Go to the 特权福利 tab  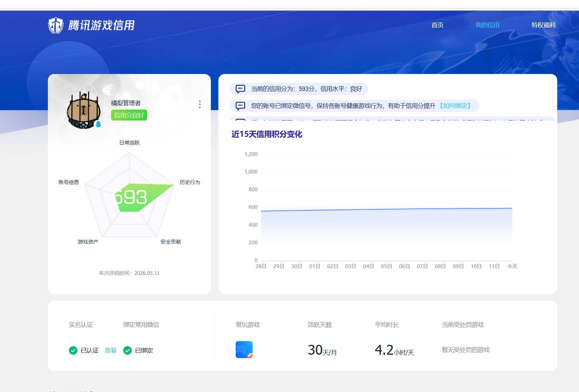click(x=543, y=25)
